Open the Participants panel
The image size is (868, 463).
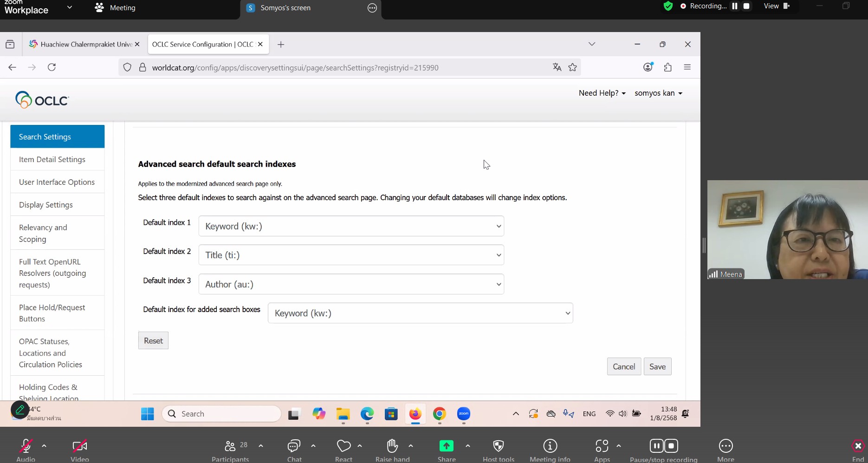pyautogui.click(x=230, y=450)
